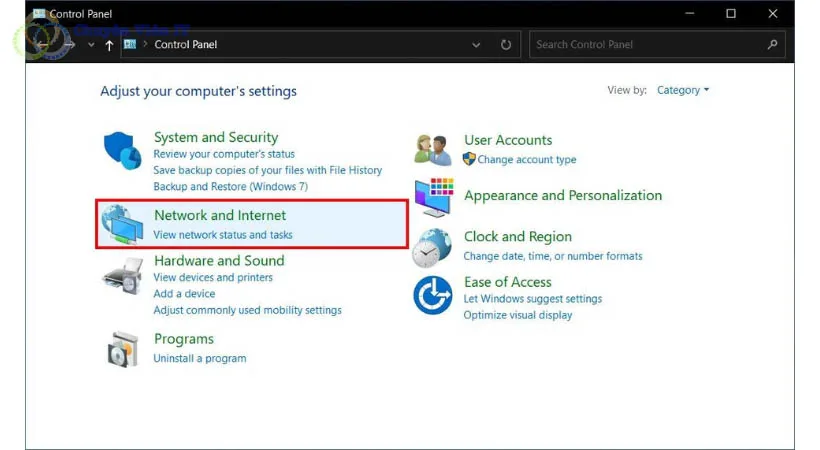Expand the address bar history dropdown

pyautogui.click(x=476, y=45)
